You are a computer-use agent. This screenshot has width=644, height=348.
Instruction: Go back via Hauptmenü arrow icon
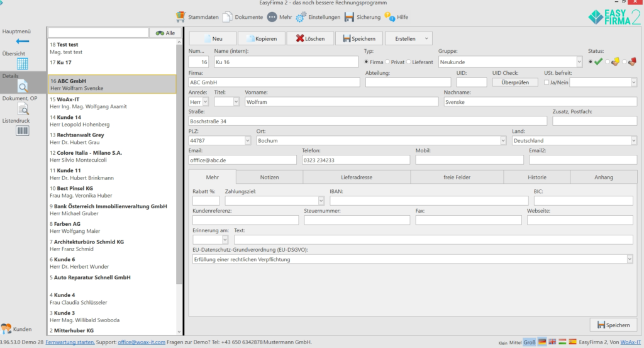(x=22, y=41)
